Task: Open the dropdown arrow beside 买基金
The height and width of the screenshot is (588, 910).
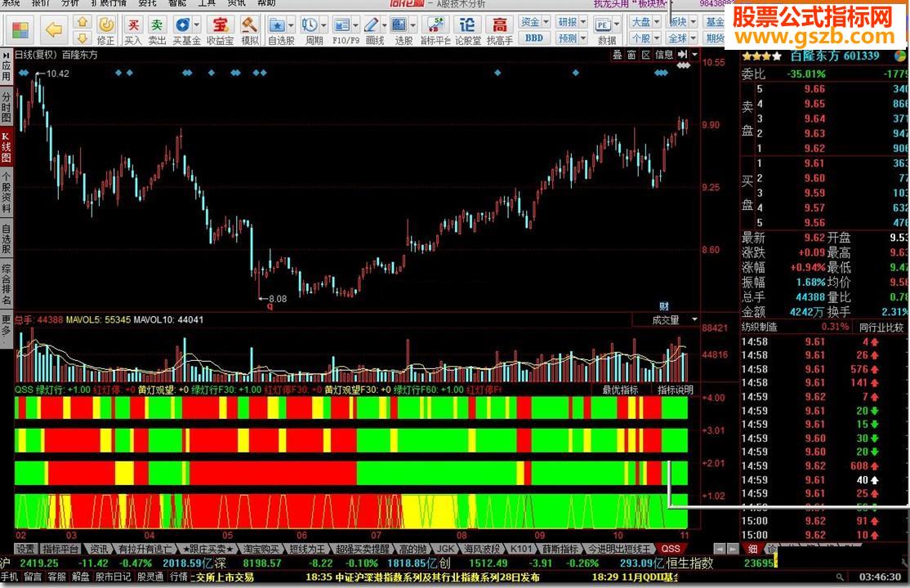Action: 197,25
